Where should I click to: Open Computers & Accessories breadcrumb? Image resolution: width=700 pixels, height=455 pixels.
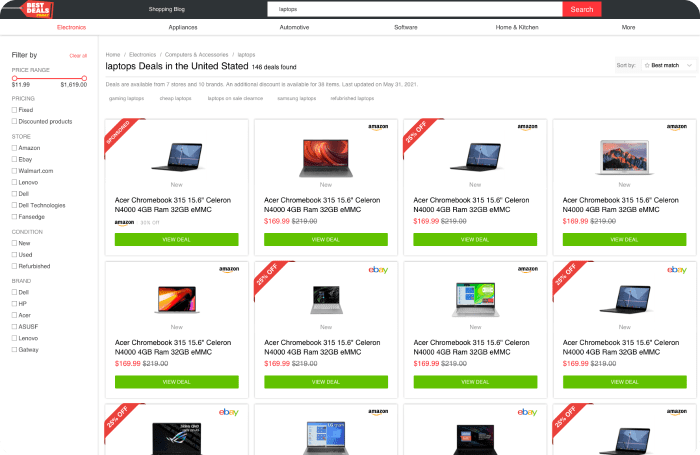point(196,54)
